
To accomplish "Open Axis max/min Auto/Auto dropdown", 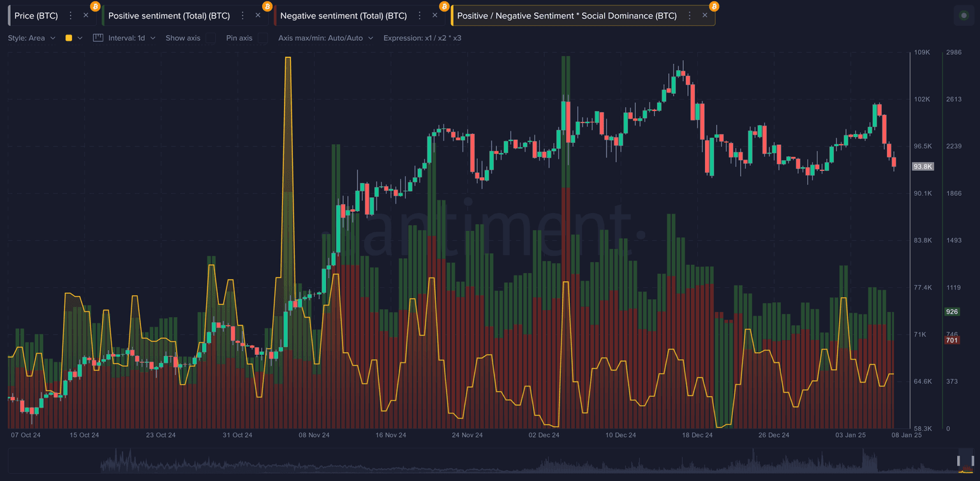I will tap(325, 38).
